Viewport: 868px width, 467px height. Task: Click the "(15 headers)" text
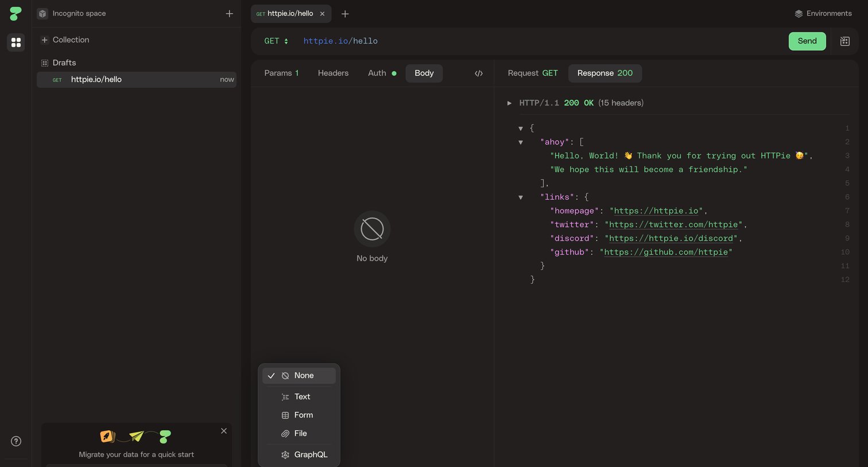(x=621, y=103)
